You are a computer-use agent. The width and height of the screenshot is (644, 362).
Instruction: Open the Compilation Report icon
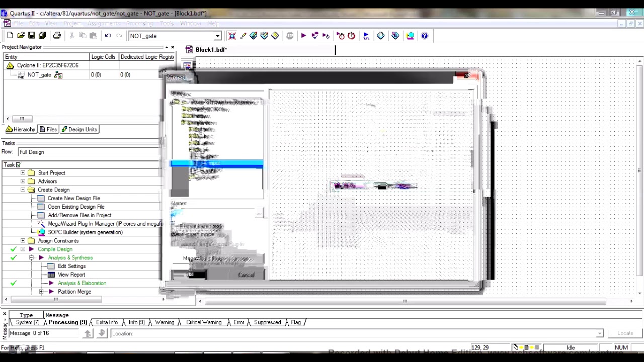tap(381, 36)
